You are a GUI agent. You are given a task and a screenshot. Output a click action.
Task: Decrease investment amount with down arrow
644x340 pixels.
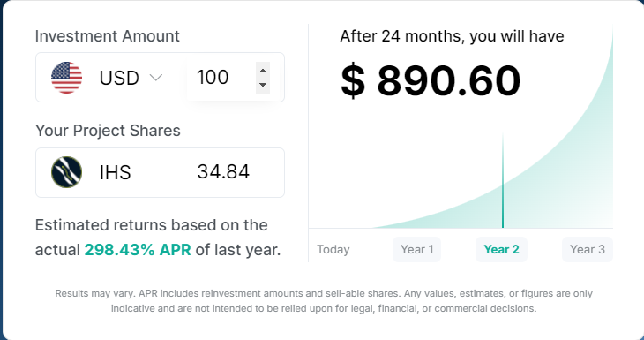(263, 85)
